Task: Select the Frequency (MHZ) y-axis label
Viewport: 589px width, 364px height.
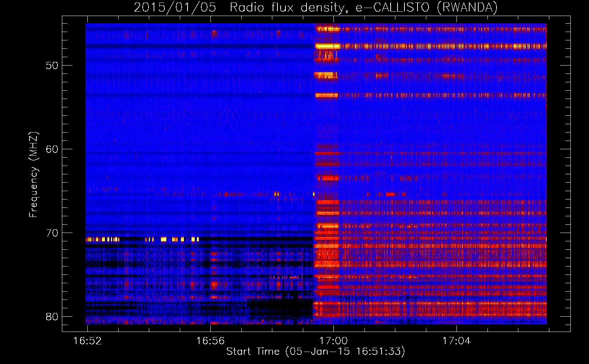Action: 33,175
